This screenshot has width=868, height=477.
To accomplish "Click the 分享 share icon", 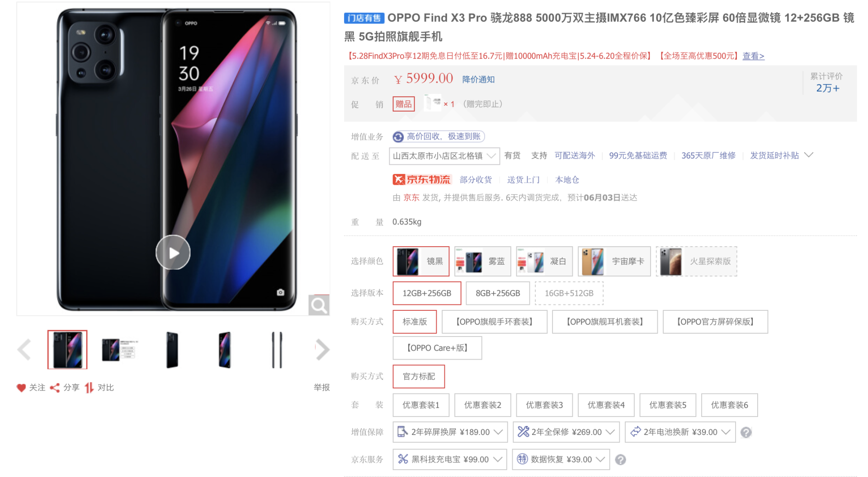I will point(55,388).
